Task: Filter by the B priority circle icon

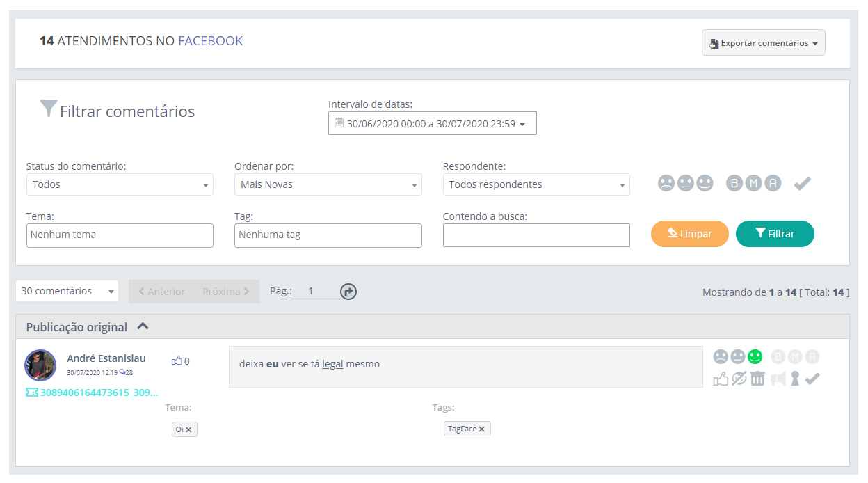Action: [734, 184]
